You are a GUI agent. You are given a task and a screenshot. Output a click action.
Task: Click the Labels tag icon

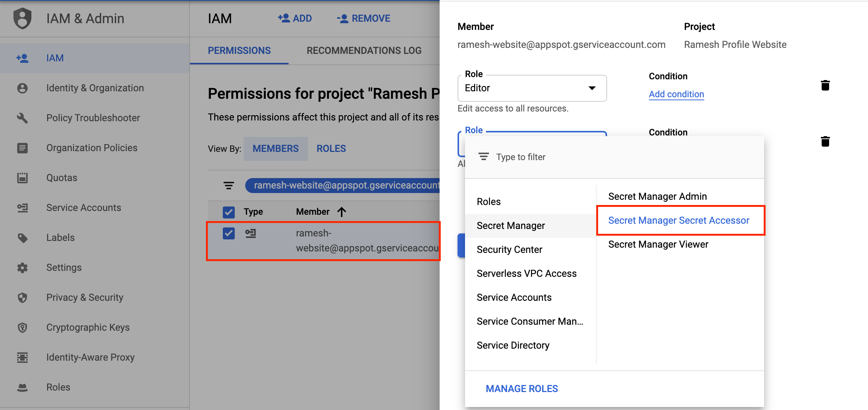22,238
